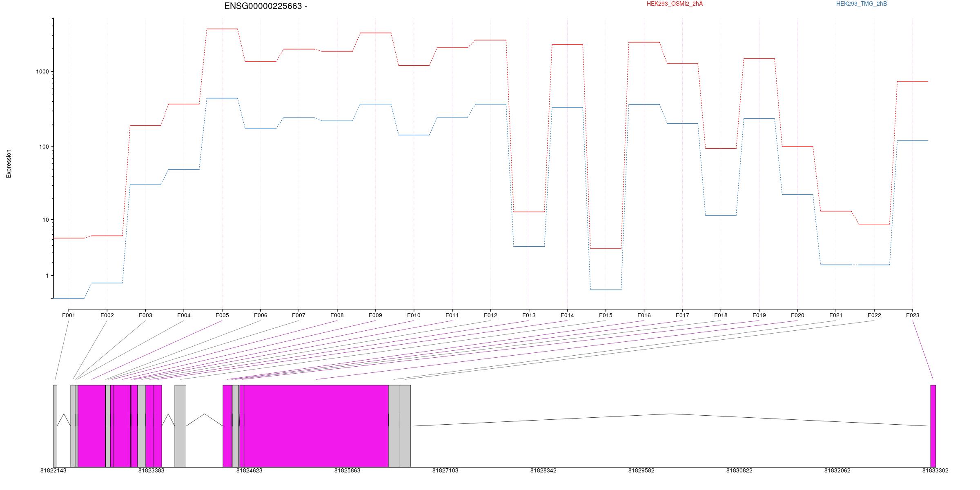The width and height of the screenshot is (980, 490).
Task: Select exon label E020
Action: coord(797,315)
